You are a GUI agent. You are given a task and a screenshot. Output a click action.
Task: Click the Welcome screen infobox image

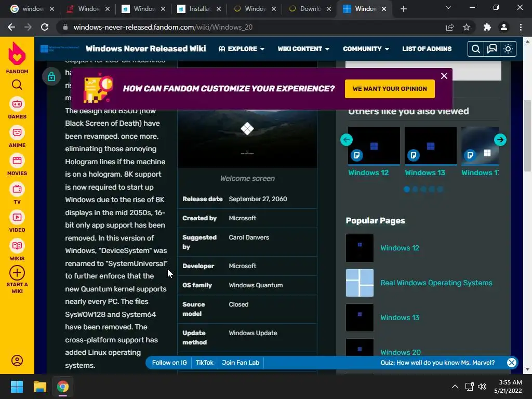pyautogui.click(x=247, y=138)
